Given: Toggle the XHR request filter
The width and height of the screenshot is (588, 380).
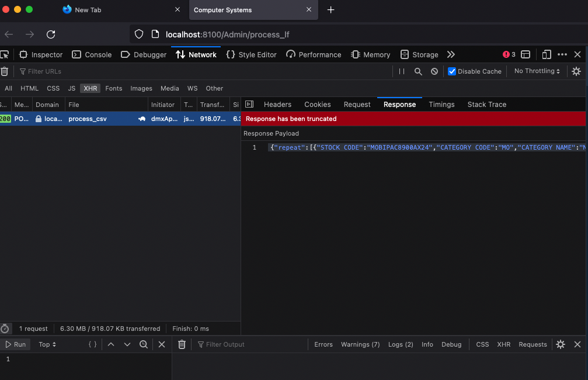Looking at the screenshot, I should (91, 89).
